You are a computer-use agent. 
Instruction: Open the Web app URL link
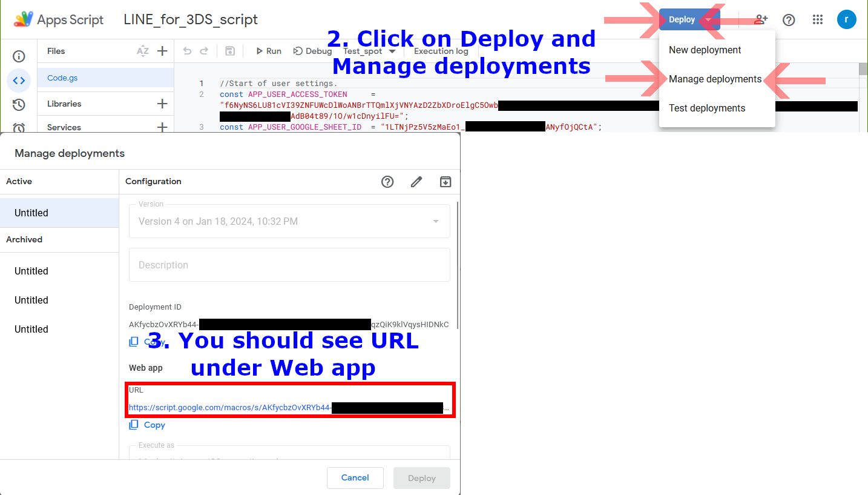click(x=230, y=407)
